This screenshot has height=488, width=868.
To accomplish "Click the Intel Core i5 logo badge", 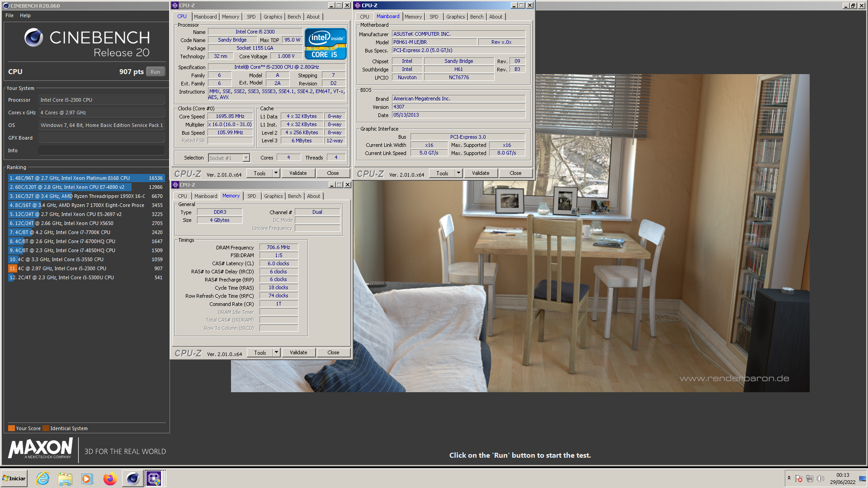I will [325, 44].
